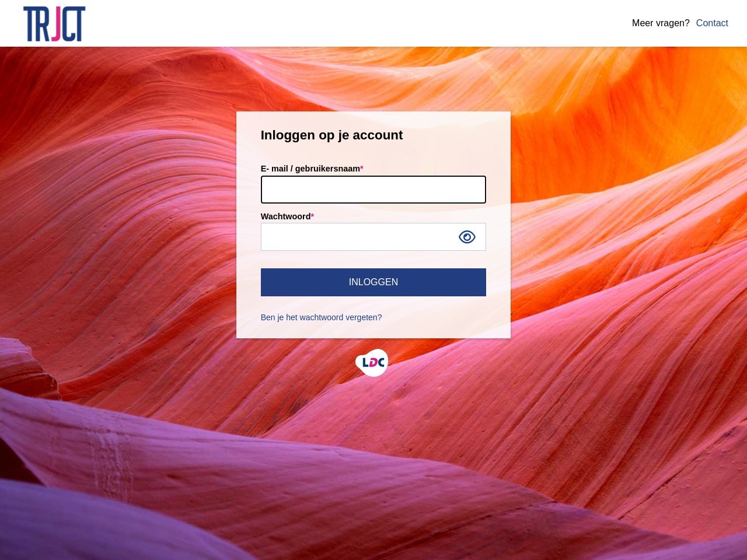This screenshot has width=747, height=560.
Task: Click the letters 'TR' in the logo
Action: [x=36, y=24]
